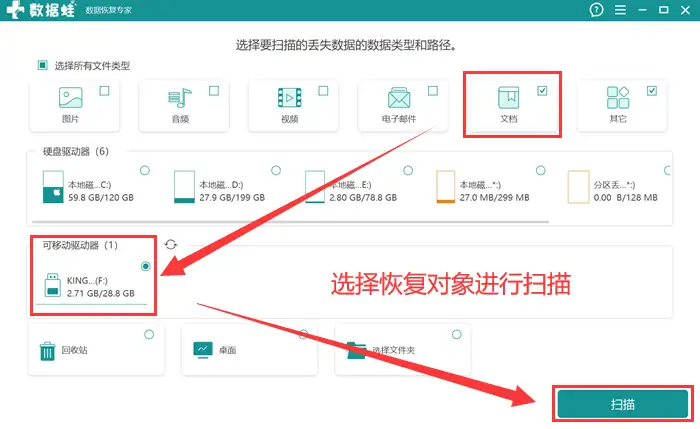700x429 pixels.
Task: Click the 视频 video type icon
Action: (290, 97)
